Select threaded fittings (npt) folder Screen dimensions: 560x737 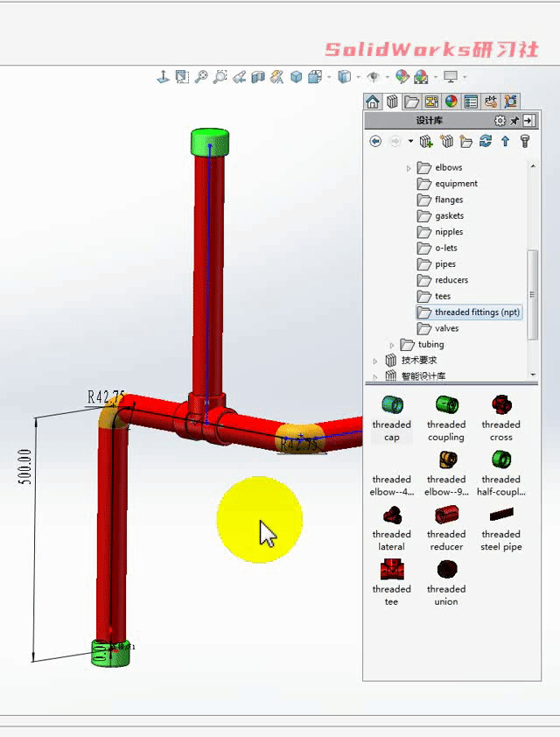pyautogui.click(x=469, y=312)
